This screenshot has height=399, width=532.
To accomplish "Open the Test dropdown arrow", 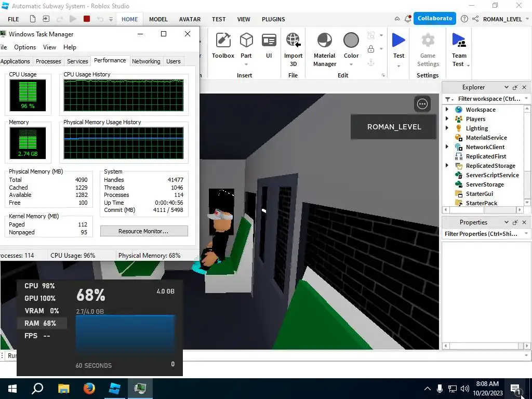I will (398, 66).
